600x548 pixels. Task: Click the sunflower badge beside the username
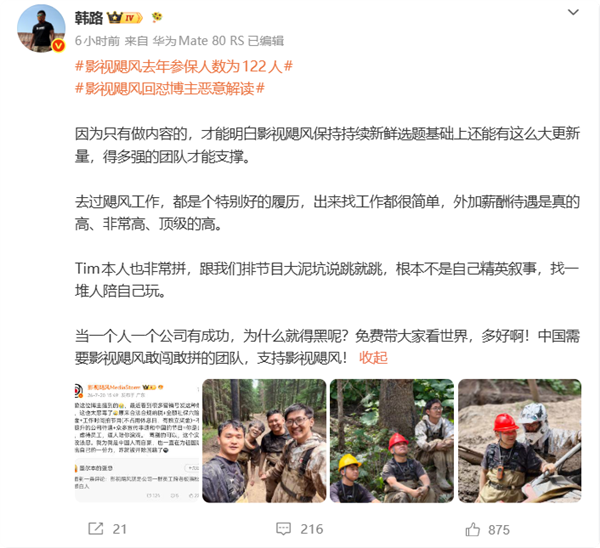157,17
